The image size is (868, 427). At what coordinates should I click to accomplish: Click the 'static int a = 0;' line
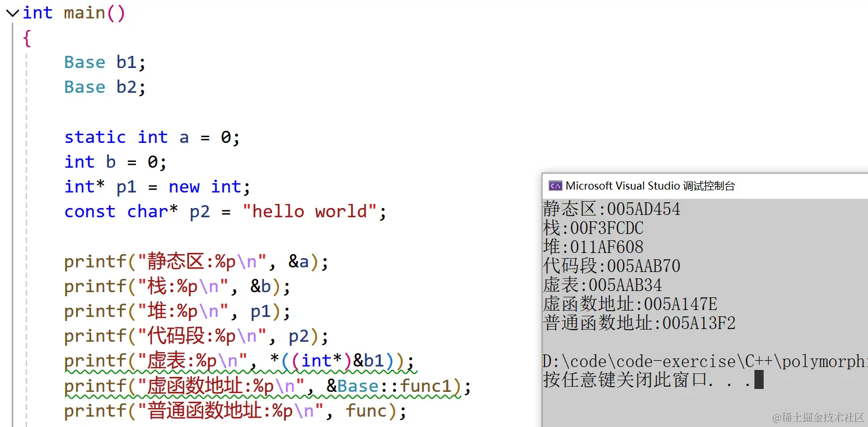(x=152, y=137)
